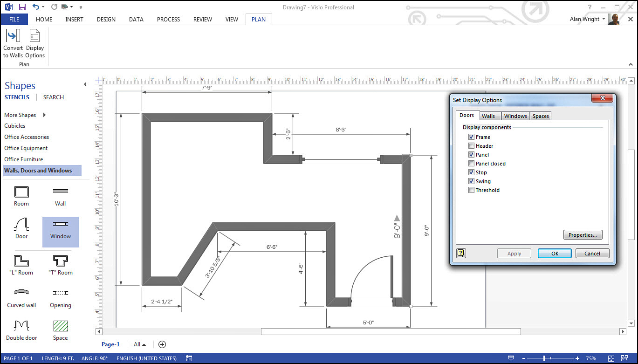The image size is (638, 364).
Task: Click the 75% zoom level value
Action: coord(591,358)
